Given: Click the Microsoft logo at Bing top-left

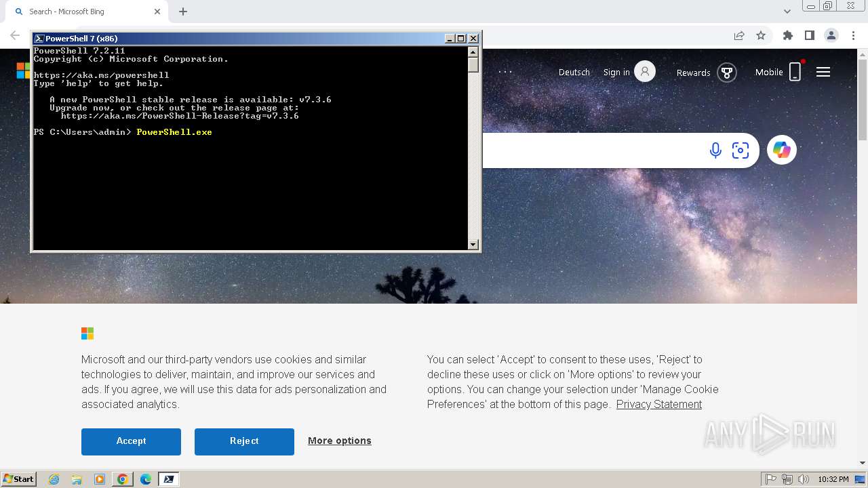Looking at the screenshot, I should (24, 70).
